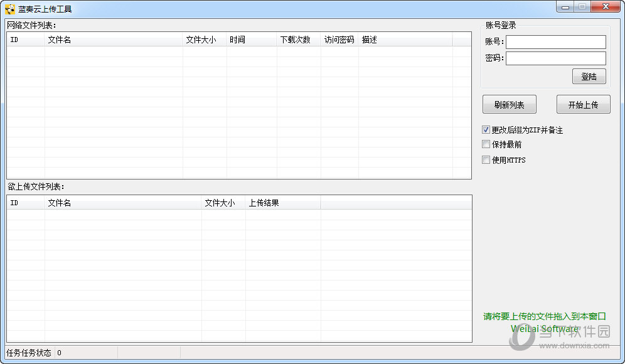
Task: Uncheck 更改后缀为ZIP并备注 checkbox
Action: click(x=486, y=129)
